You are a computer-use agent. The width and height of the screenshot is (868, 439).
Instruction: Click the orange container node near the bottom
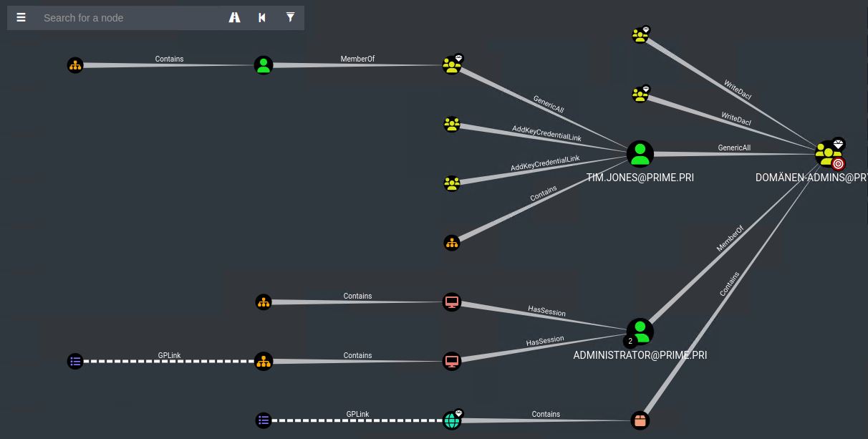(x=640, y=420)
